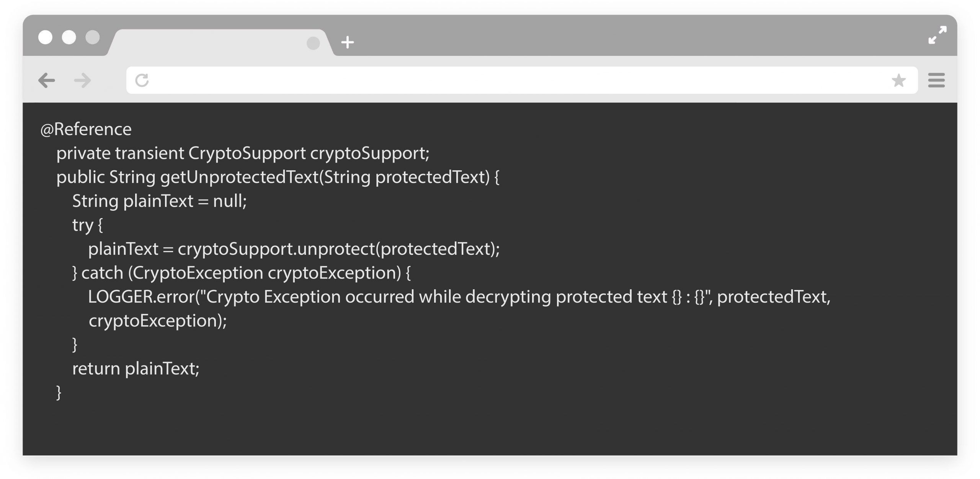Click the first white window dot

pyautogui.click(x=45, y=37)
